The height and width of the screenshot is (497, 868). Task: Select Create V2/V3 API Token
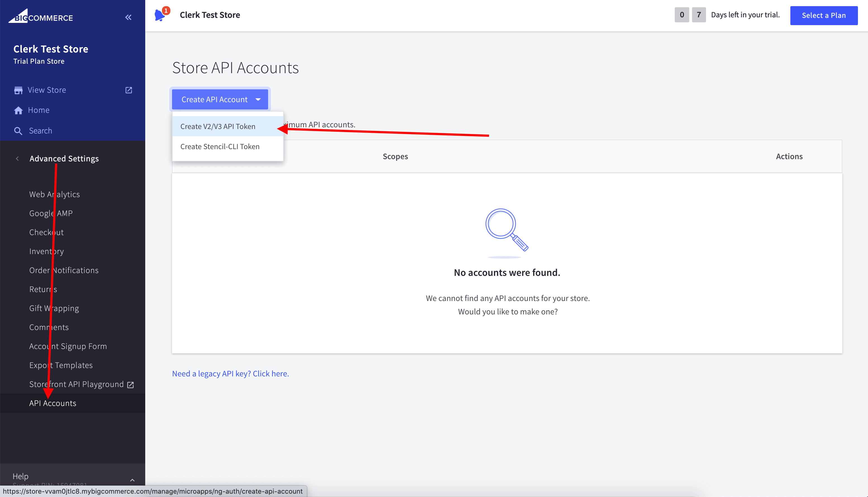[218, 126]
